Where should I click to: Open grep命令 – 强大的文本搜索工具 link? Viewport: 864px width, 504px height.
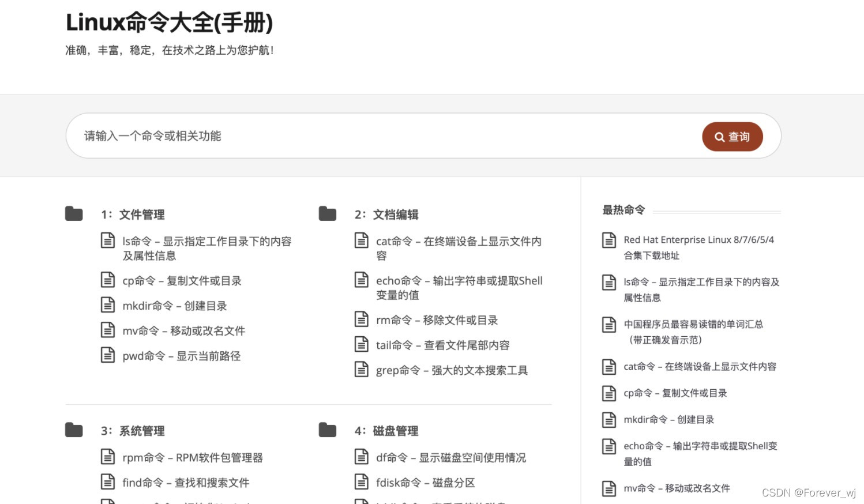pyautogui.click(x=452, y=370)
